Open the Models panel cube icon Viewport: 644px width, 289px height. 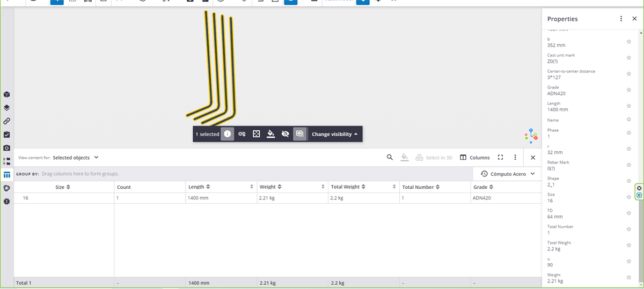click(x=6, y=94)
